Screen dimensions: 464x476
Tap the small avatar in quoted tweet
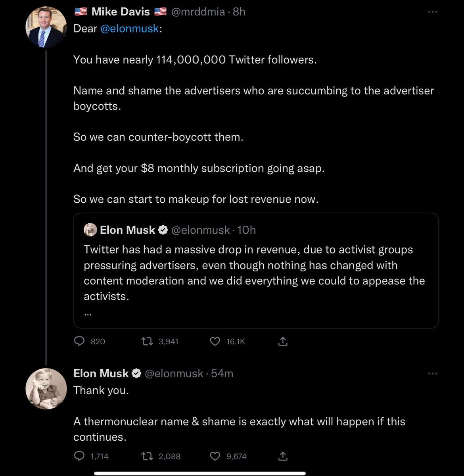tap(90, 230)
